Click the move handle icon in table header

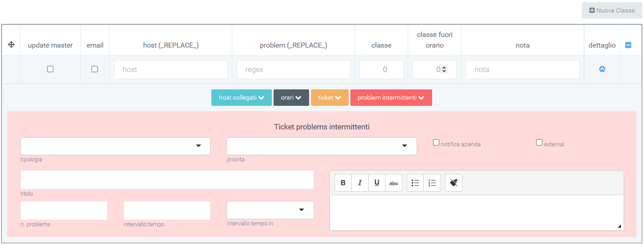(12, 45)
